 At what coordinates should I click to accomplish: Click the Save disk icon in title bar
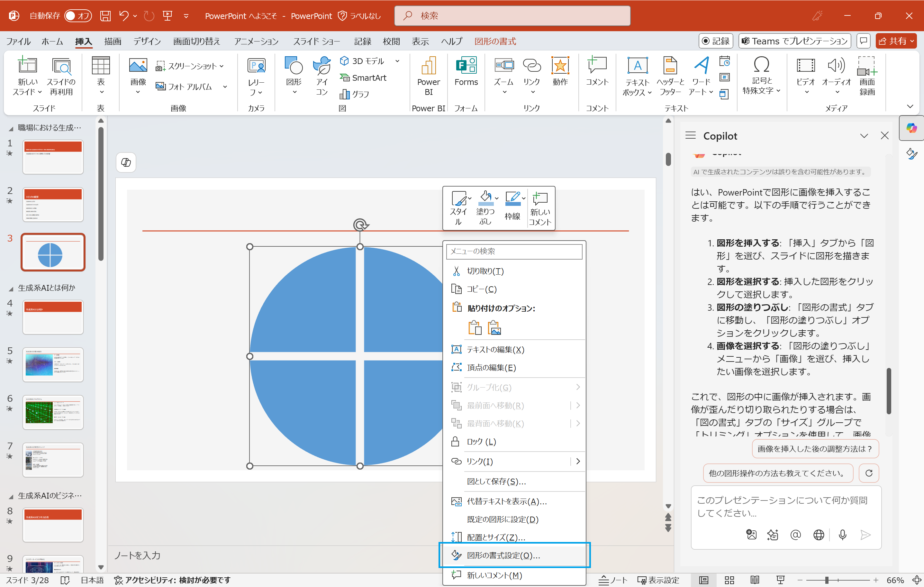(x=105, y=16)
